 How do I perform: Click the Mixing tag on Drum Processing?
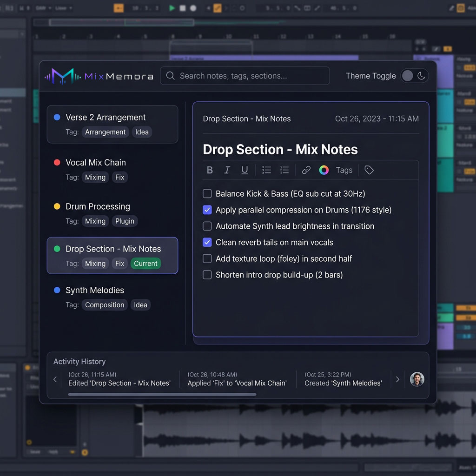[x=95, y=221]
